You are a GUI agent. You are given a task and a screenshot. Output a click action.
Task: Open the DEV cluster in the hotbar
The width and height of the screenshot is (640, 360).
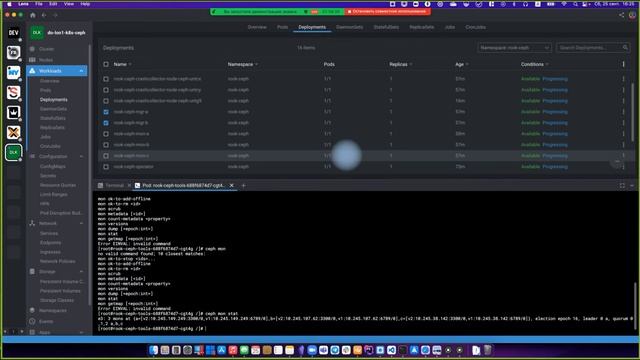pos(13,33)
